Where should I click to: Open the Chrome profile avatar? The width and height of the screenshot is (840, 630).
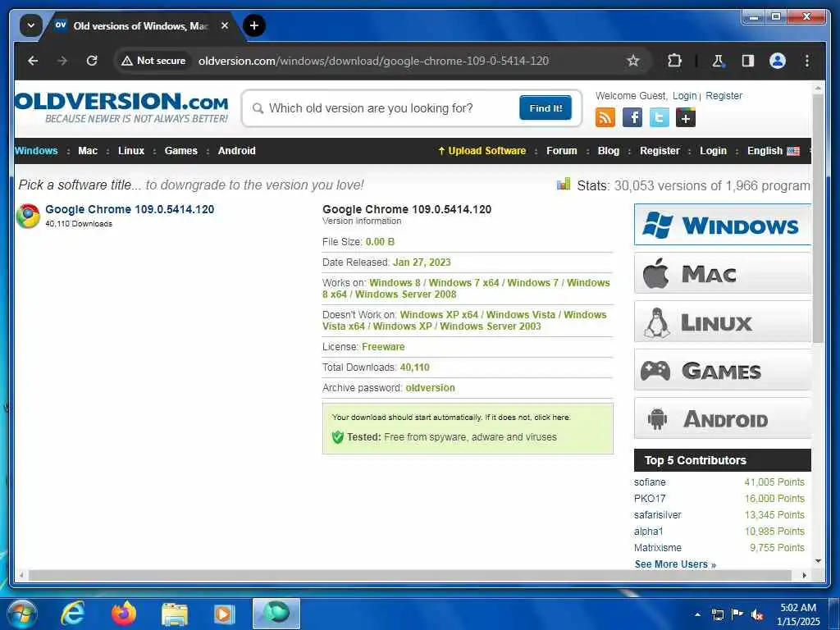pos(778,61)
